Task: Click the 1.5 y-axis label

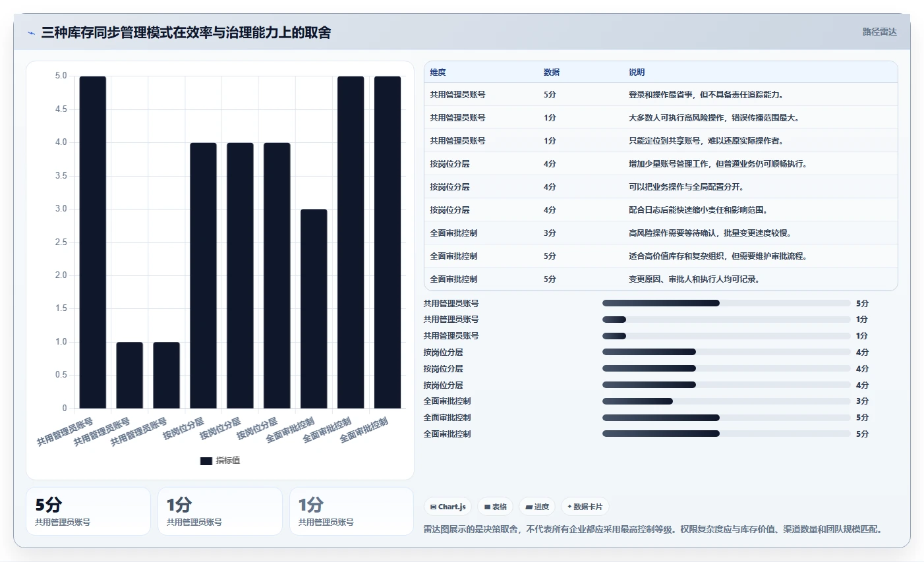Action: click(61, 308)
